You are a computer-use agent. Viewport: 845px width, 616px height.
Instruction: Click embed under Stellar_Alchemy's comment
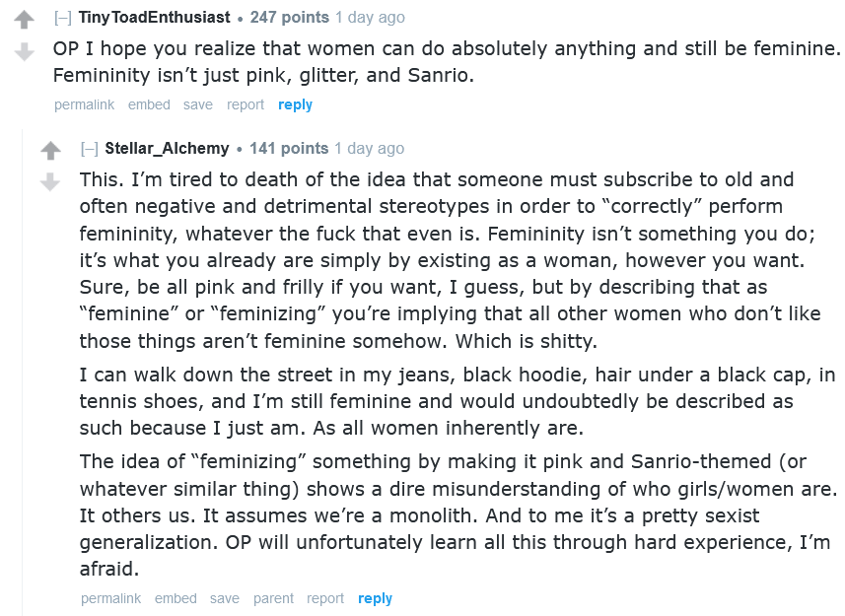[176, 598]
